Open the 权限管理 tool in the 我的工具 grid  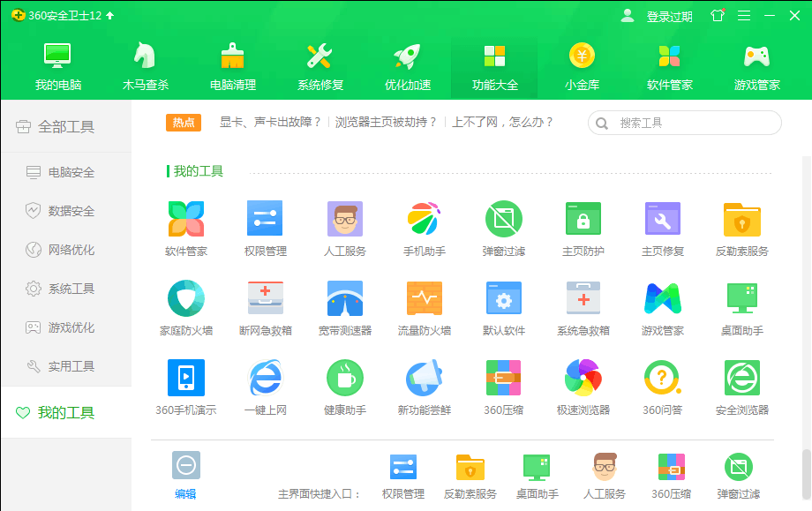265,219
